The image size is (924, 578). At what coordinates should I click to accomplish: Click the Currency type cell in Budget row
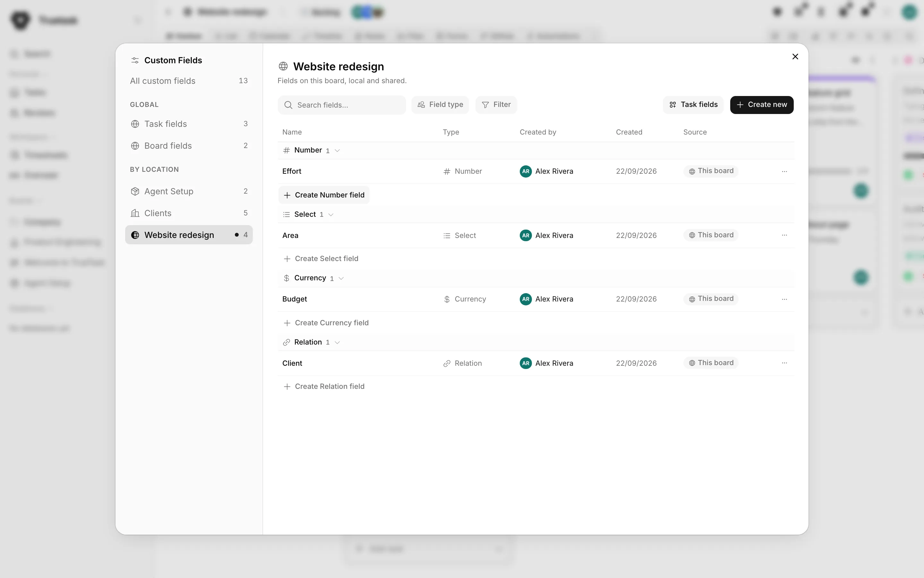tap(464, 299)
